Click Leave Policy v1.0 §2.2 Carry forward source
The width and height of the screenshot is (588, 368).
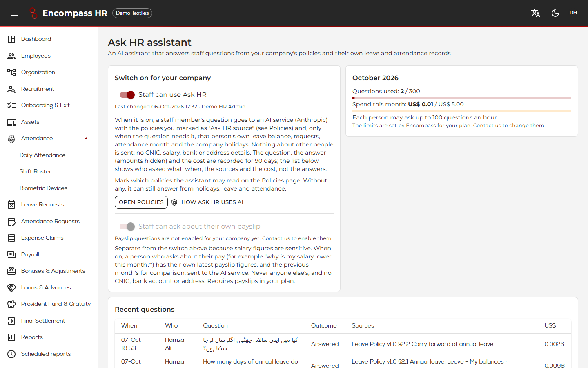pos(422,344)
